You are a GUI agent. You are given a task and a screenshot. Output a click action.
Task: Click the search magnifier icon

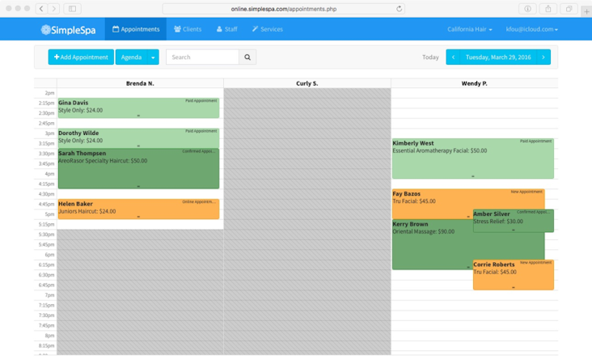coord(247,57)
